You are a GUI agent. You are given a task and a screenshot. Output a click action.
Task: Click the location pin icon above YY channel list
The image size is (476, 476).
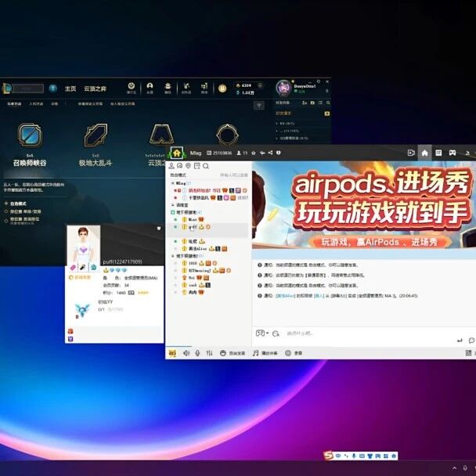(x=188, y=166)
